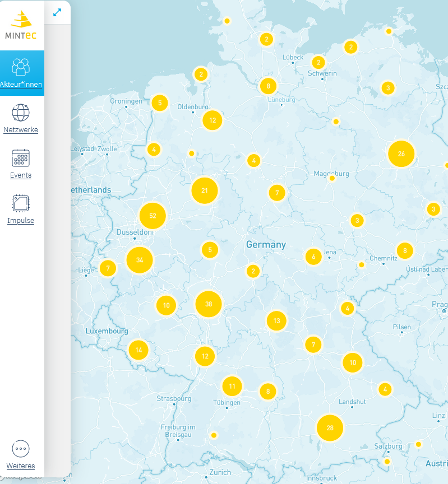Select the cluster marker labeled 26
The width and height of the screenshot is (448, 484).
[401, 154]
